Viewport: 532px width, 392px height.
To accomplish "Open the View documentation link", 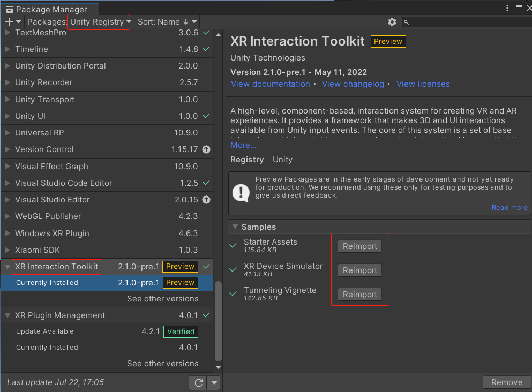I will point(270,84).
